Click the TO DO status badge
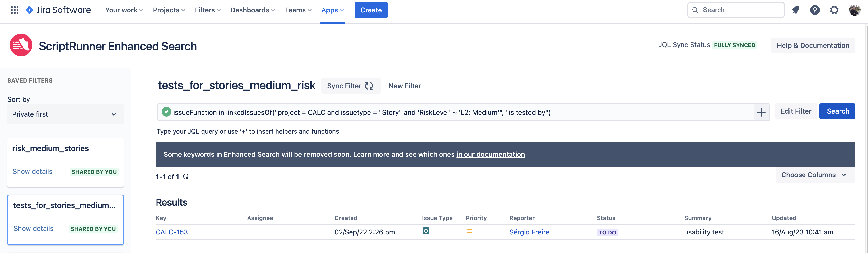Viewport: 868px width, 253px height. 607,233
